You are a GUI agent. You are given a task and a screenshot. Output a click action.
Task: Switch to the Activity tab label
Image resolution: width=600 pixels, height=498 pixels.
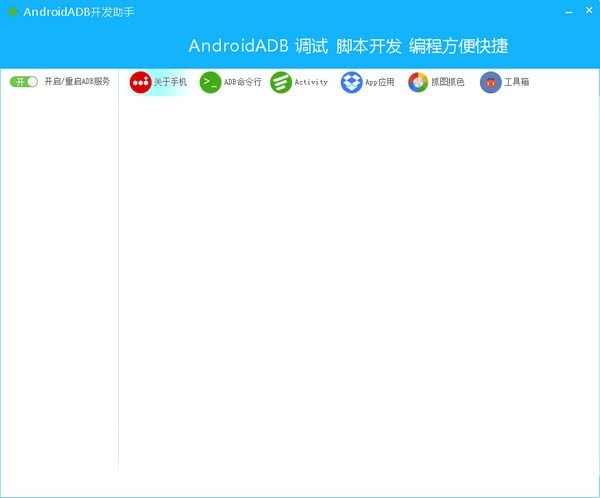pyautogui.click(x=311, y=82)
